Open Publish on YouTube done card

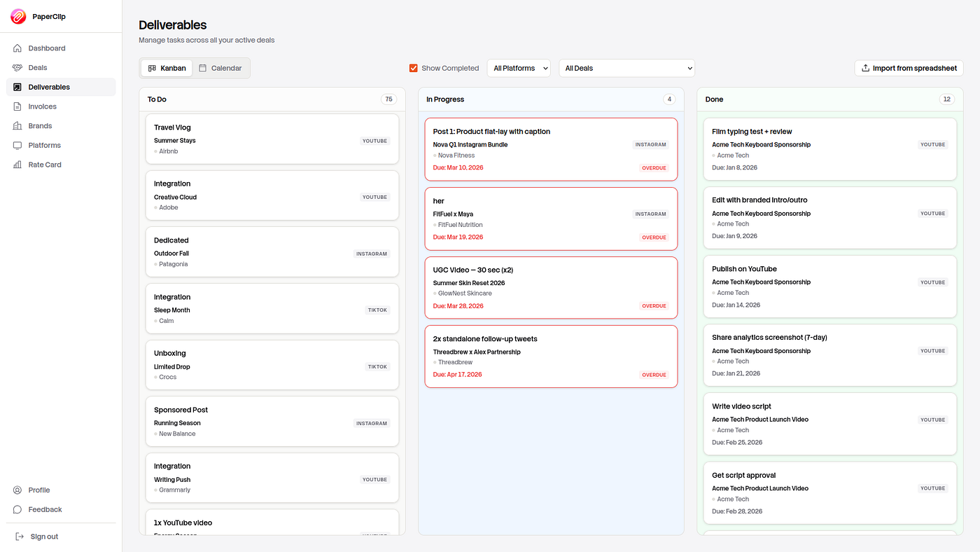[x=830, y=286]
